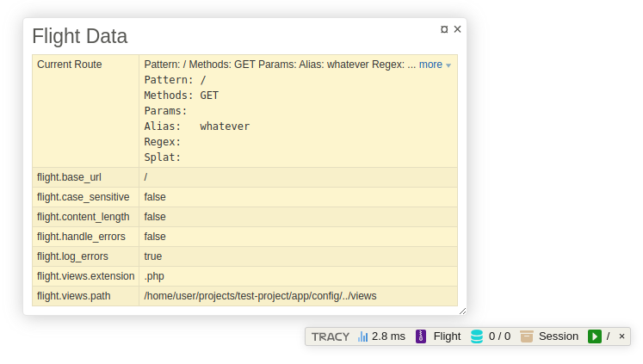Screen dimensions: 643x364
Task: Click the green route arrow icon
Action: point(594,336)
